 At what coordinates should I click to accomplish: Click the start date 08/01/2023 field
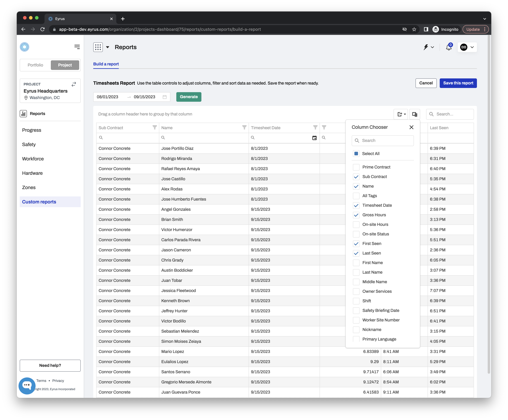(x=107, y=97)
